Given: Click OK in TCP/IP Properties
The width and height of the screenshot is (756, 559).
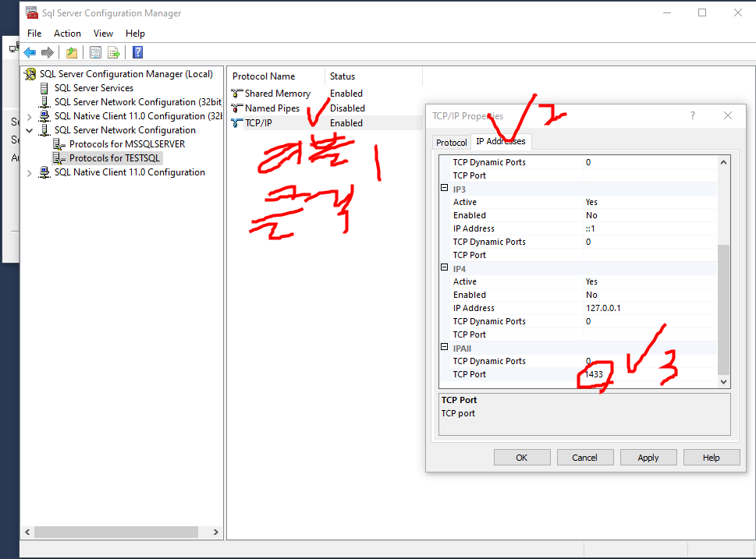Looking at the screenshot, I should (522, 458).
